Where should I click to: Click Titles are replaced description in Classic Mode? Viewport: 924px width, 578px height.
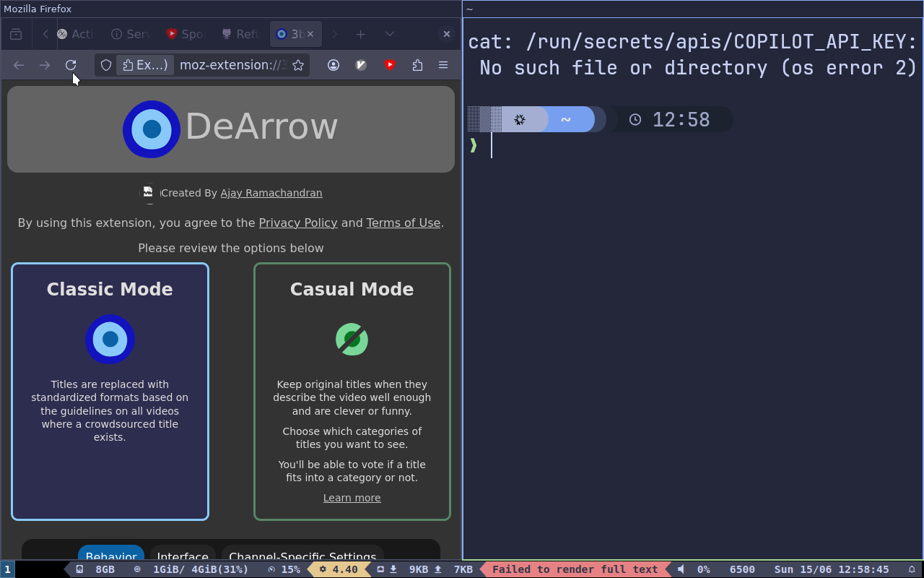(110, 410)
